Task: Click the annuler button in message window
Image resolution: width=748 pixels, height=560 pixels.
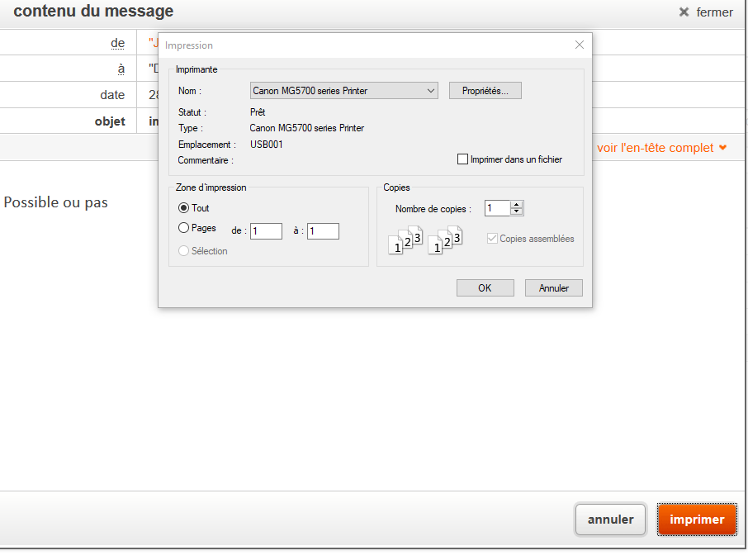Action: (x=611, y=520)
